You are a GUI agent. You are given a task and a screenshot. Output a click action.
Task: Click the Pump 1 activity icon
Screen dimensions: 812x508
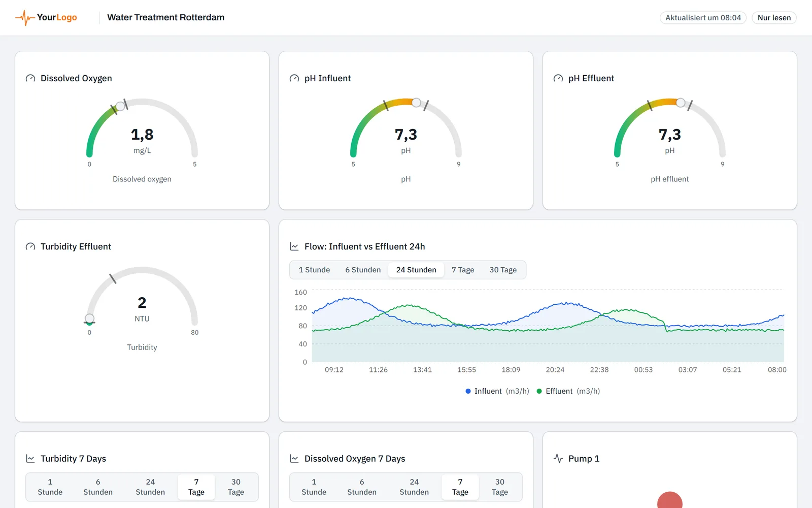[558, 459]
